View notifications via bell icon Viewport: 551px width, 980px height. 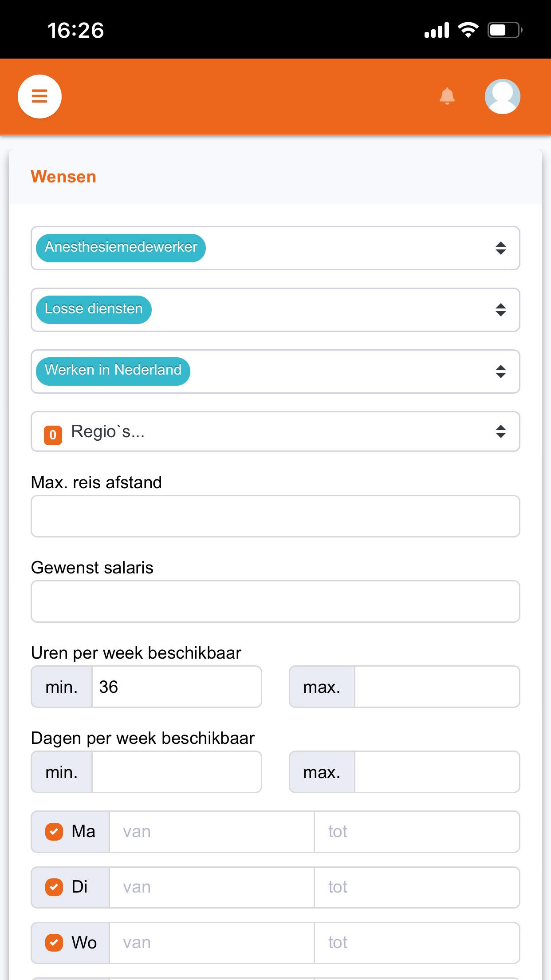447,96
